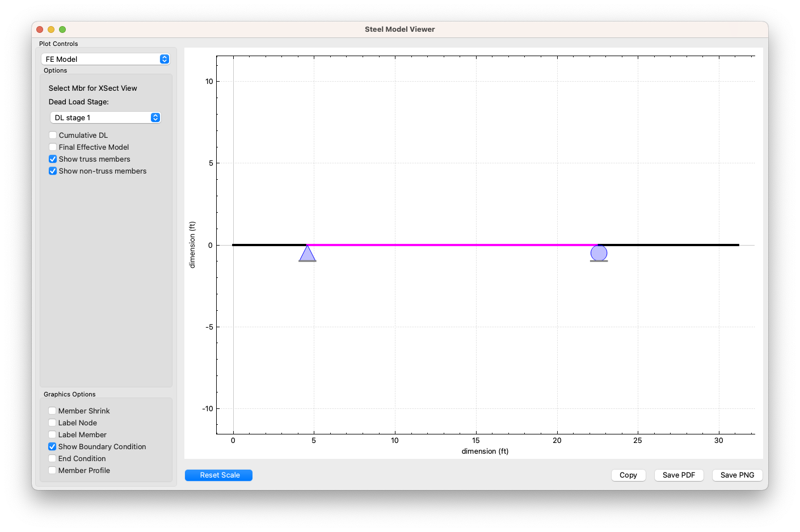Enable Final Effective Model checkbox
The height and width of the screenshot is (532, 800).
pyautogui.click(x=53, y=147)
